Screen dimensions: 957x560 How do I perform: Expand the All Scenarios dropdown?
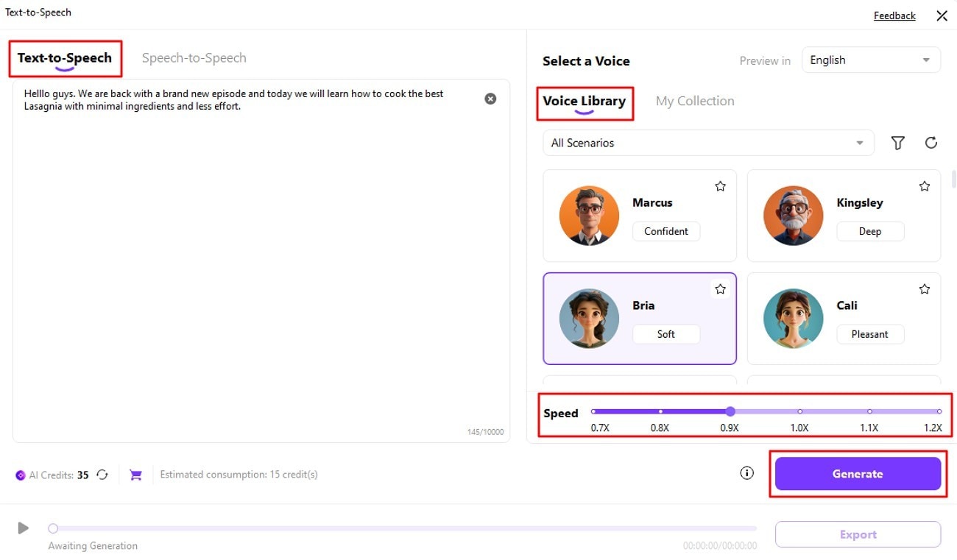pos(707,143)
